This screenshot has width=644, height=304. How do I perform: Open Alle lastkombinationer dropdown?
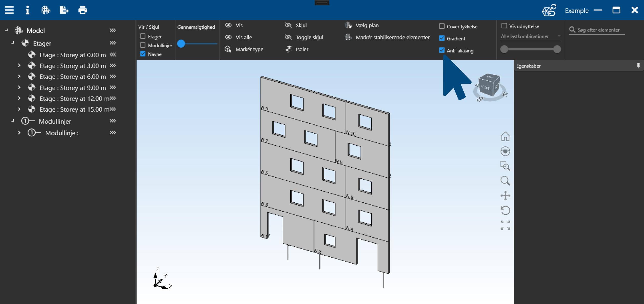point(530,36)
